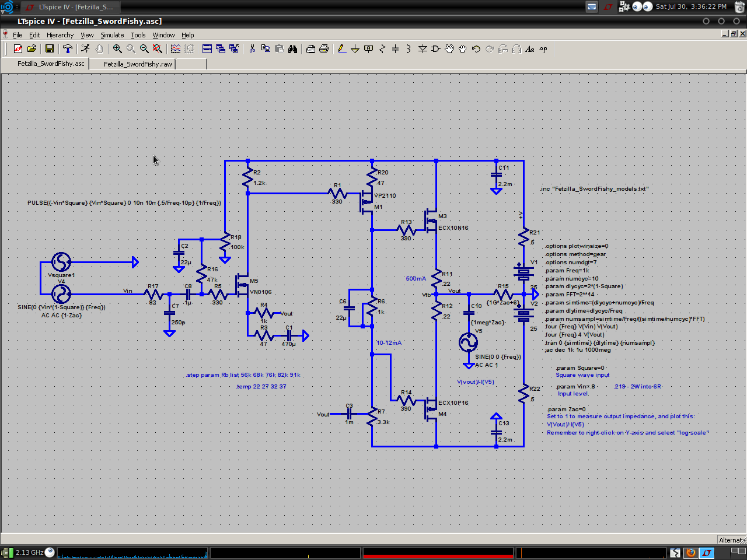Screen dimensions: 747x560
Task: Select the Place Capacitor tool
Action: 395,49
